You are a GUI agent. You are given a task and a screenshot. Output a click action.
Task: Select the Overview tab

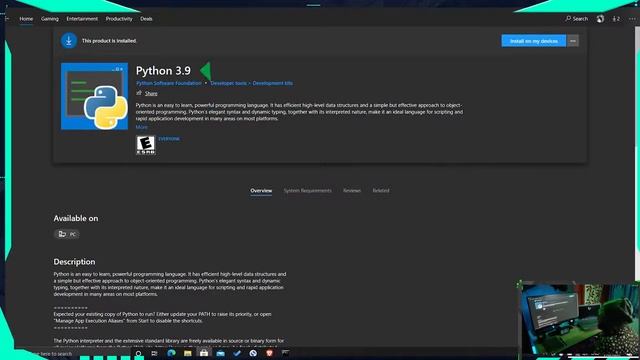261,191
